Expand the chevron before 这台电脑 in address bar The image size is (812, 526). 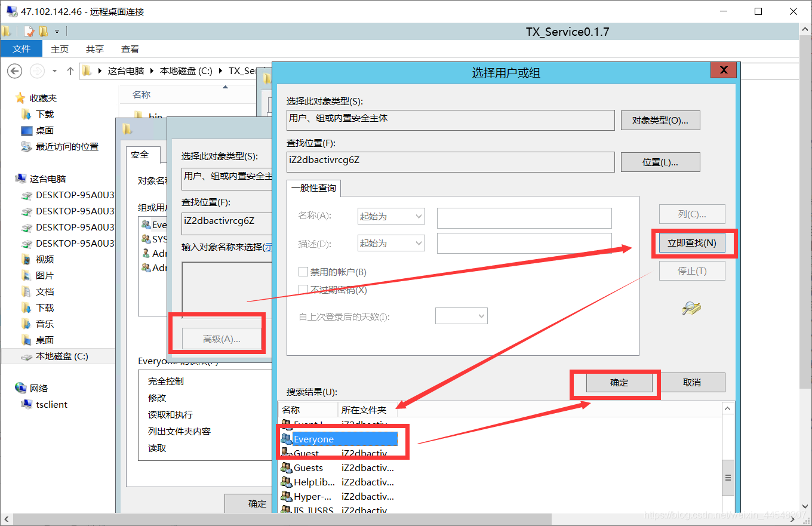(x=100, y=71)
